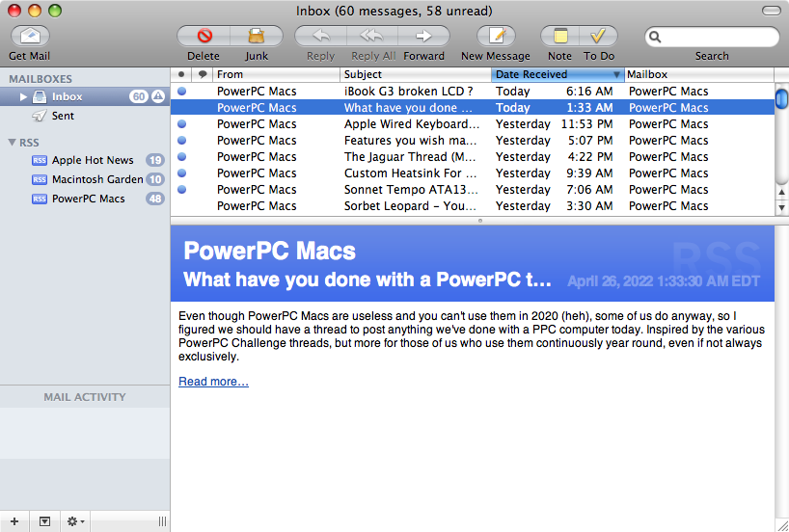Screen dimensions: 789x532
Task: Click unread dot of Features you wish message
Action: point(181,141)
